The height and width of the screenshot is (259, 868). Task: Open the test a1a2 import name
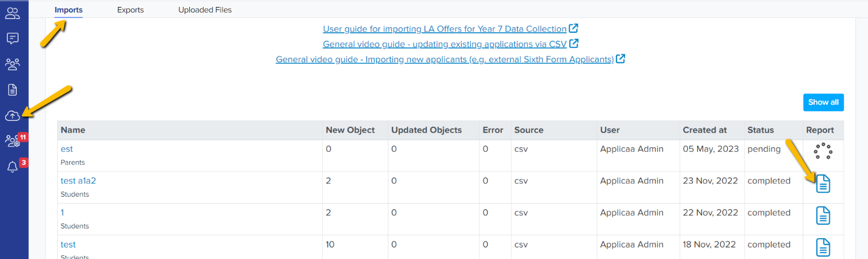tap(78, 181)
